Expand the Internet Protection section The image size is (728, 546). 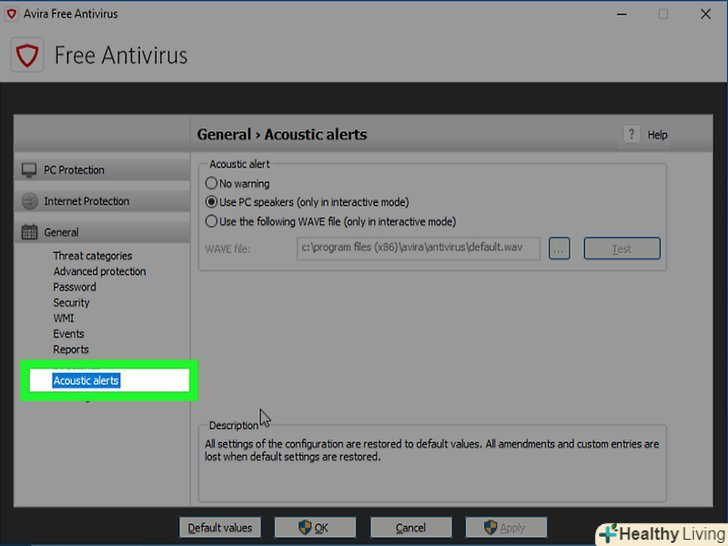coord(102,201)
